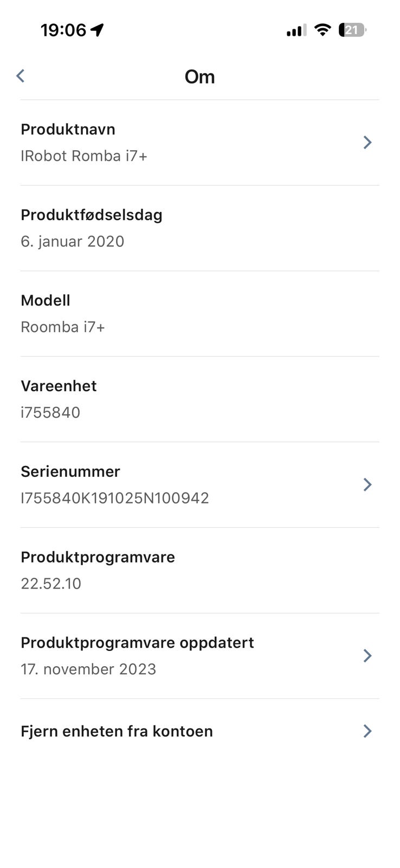Expand Produktprogramvare oppdatert chevron
The image size is (400, 868).
[367, 655]
